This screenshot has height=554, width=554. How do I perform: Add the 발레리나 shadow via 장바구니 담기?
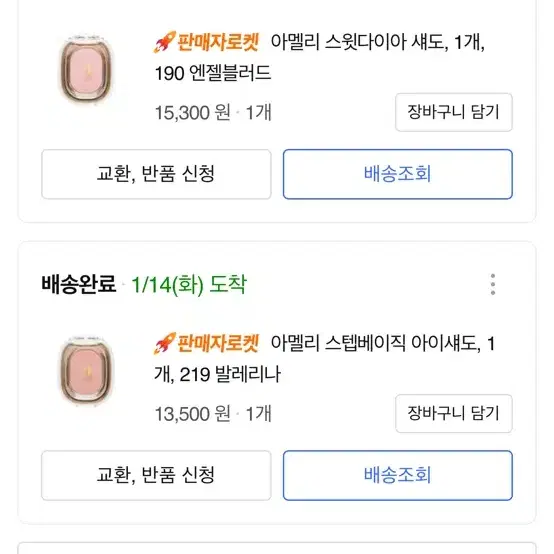[454, 413]
